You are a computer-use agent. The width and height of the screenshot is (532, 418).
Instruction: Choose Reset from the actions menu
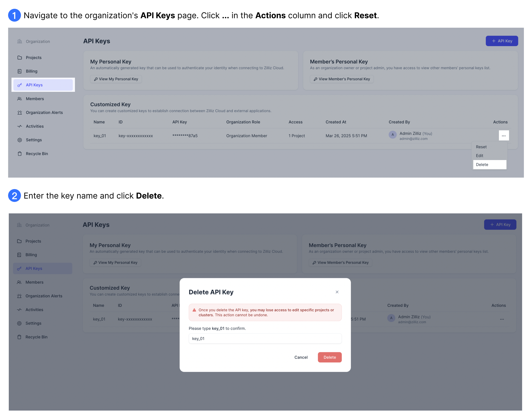point(481,147)
